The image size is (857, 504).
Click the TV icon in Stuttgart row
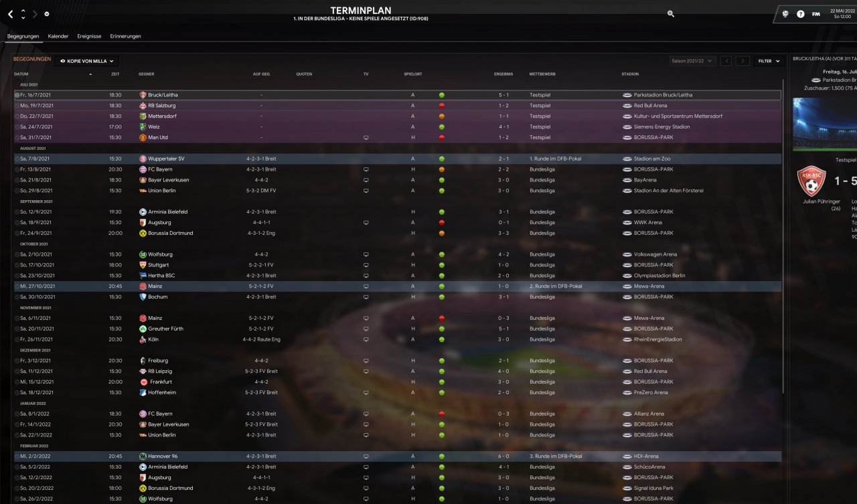366,265
